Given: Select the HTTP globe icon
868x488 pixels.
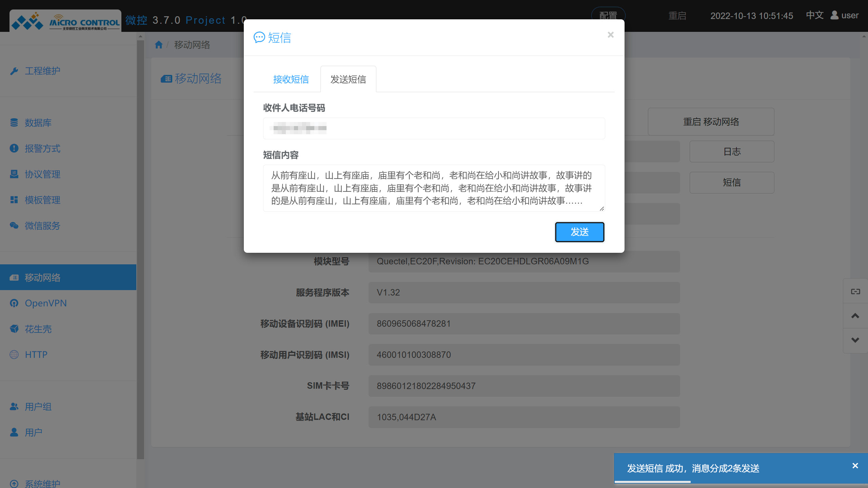Looking at the screenshot, I should click(14, 354).
